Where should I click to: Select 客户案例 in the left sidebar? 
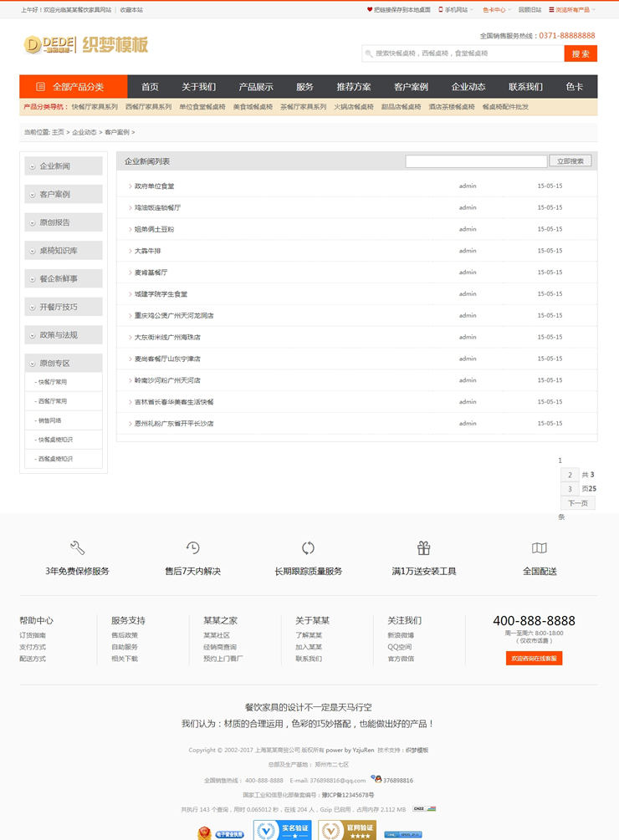55,194
